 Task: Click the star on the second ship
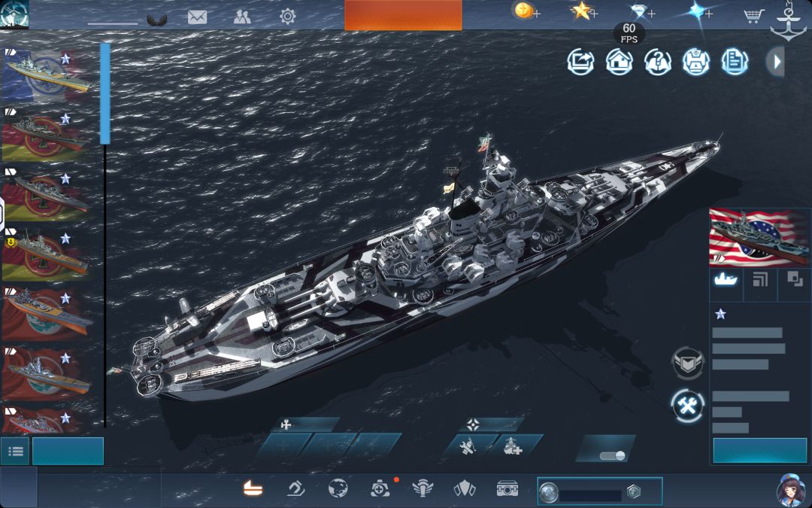click(x=65, y=119)
